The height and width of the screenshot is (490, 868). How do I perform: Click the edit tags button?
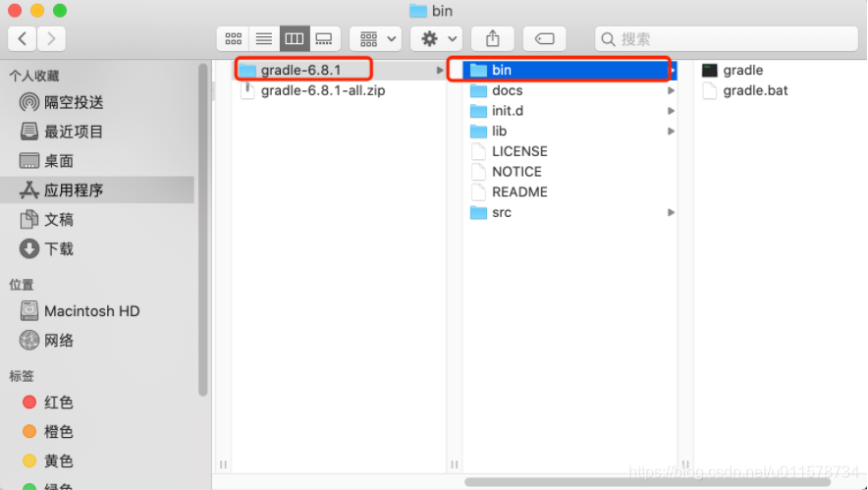[544, 38]
